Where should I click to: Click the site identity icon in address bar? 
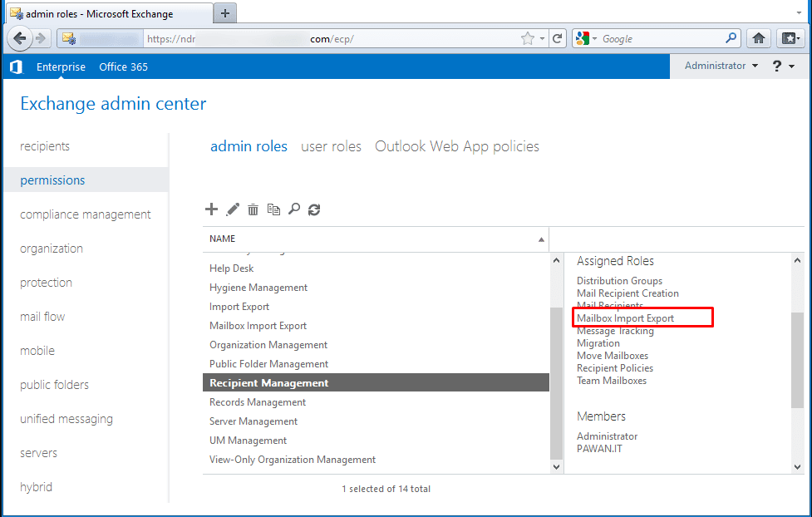[x=69, y=39]
